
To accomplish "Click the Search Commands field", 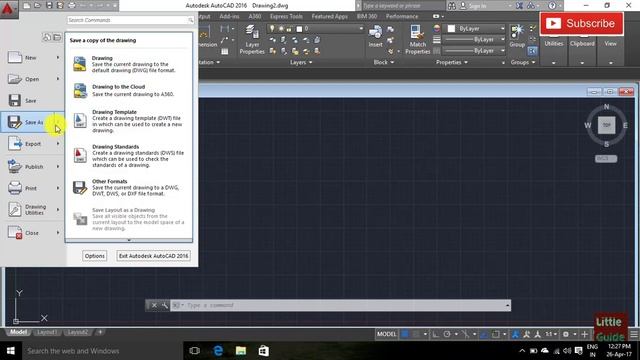I will click(x=130, y=20).
